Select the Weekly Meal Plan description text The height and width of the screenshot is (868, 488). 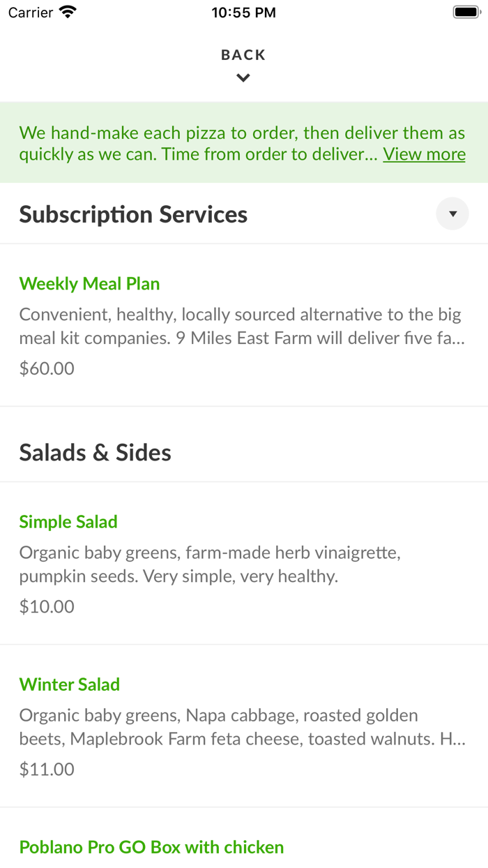tap(241, 326)
